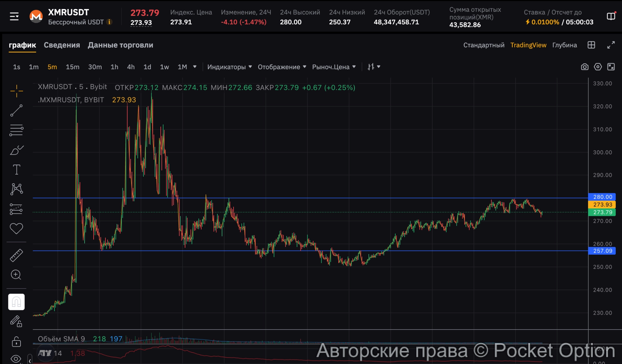Open the ruler measure tool

click(x=16, y=255)
